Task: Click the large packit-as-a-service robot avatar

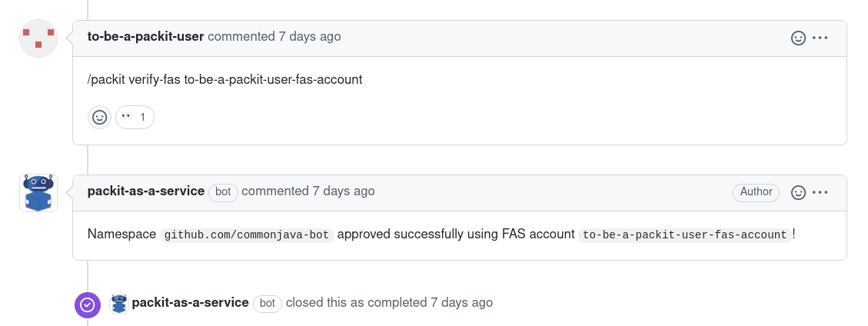Action: 38,192
